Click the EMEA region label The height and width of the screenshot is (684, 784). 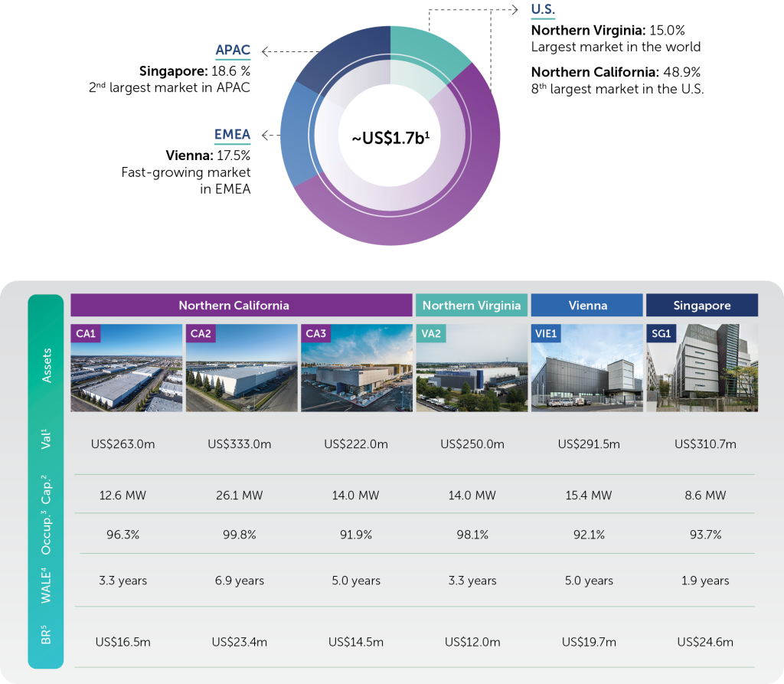point(232,135)
